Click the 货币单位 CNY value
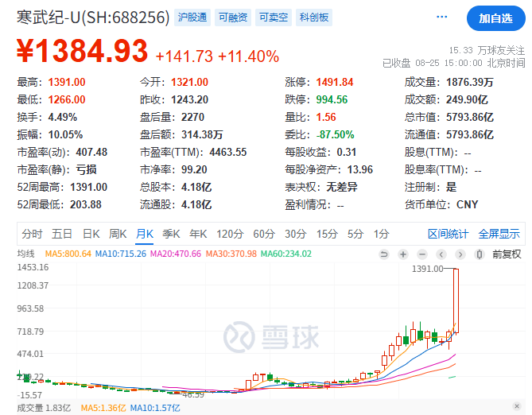Viewport: 532px width, 415px height. coord(468,204)
